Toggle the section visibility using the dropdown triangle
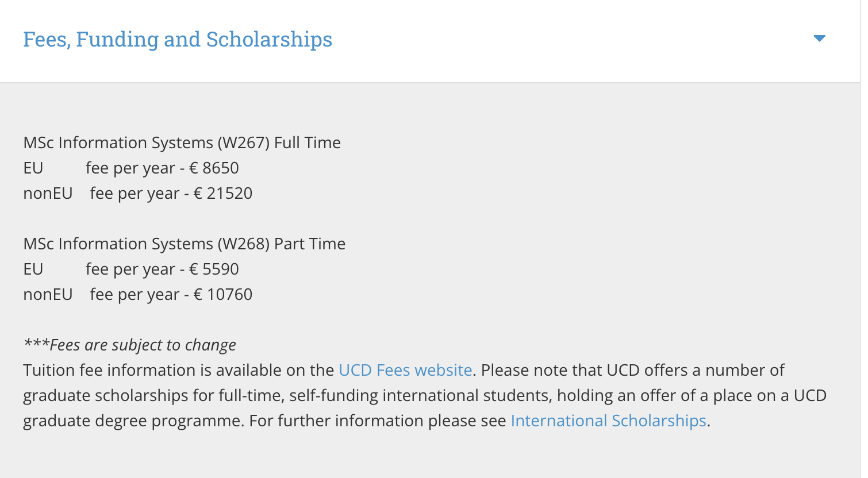Image resolution: width=868 pixels, height=478 pixels. pyautogui.click(x=819, y=38)
